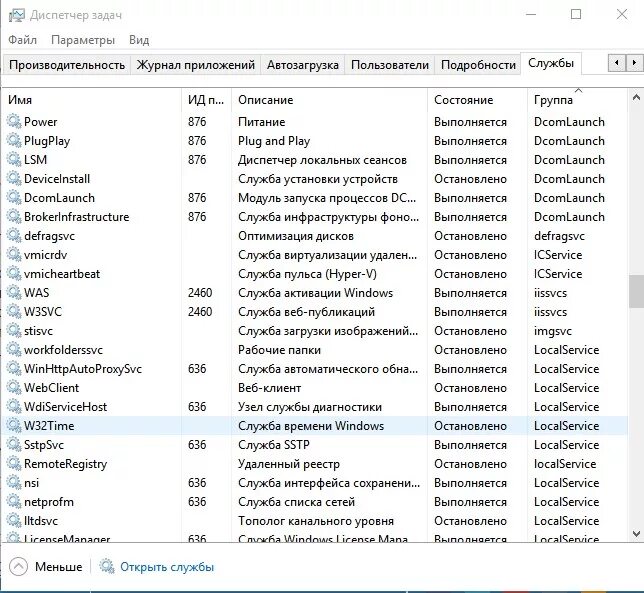Click the lltdsvc service gear icon
The image size is (644, 593).
pos(14,521)
